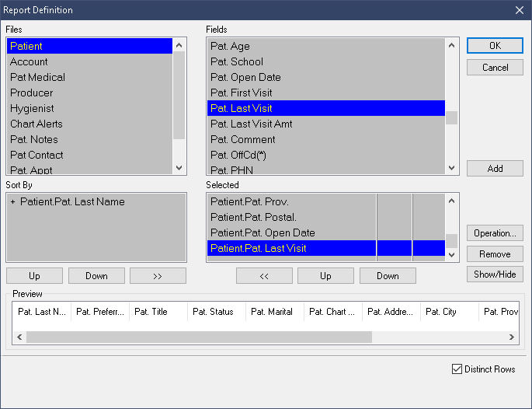Viewport: 532px width, 409px height.
Task: Click Add to include the field
Action: point(495,169)
